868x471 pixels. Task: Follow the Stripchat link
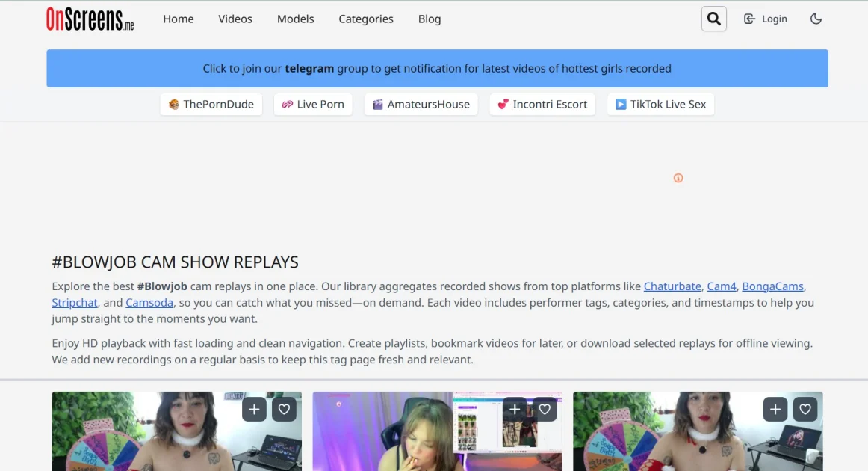pos(75,303)
